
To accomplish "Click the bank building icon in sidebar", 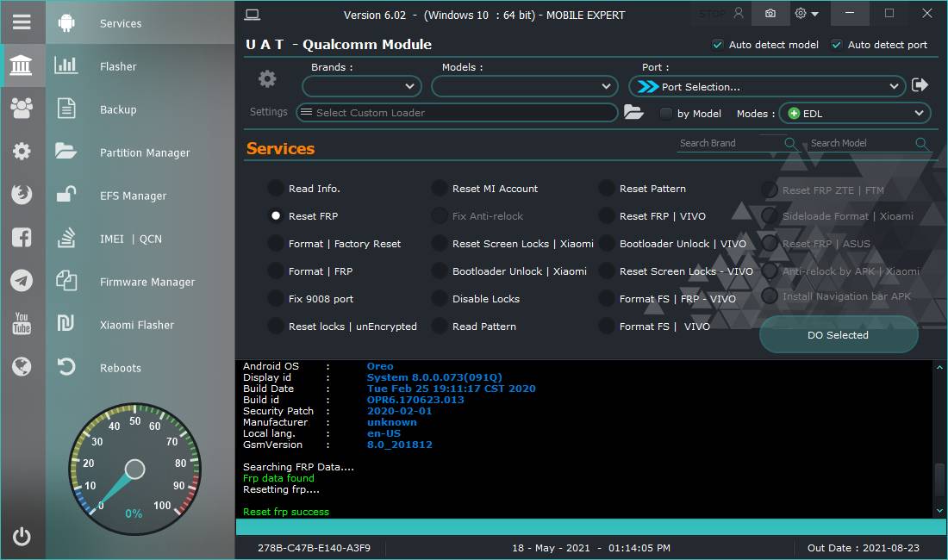I will click(x=22, y=65).
